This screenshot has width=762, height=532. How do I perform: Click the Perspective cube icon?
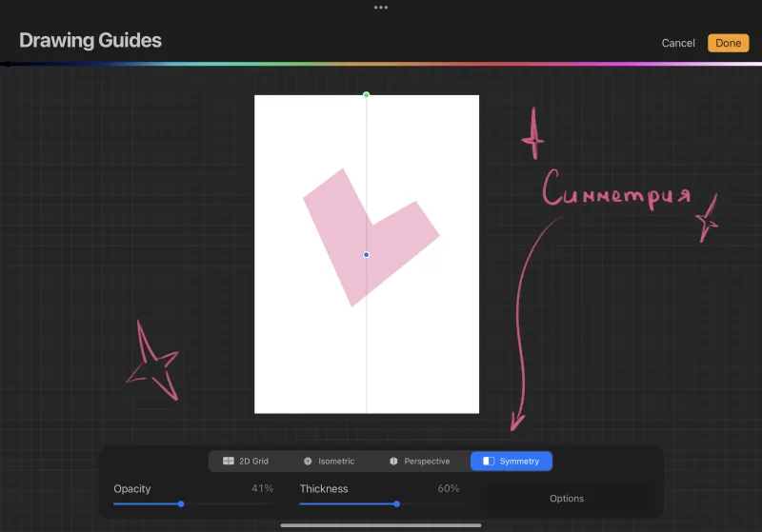coord(393,462)
